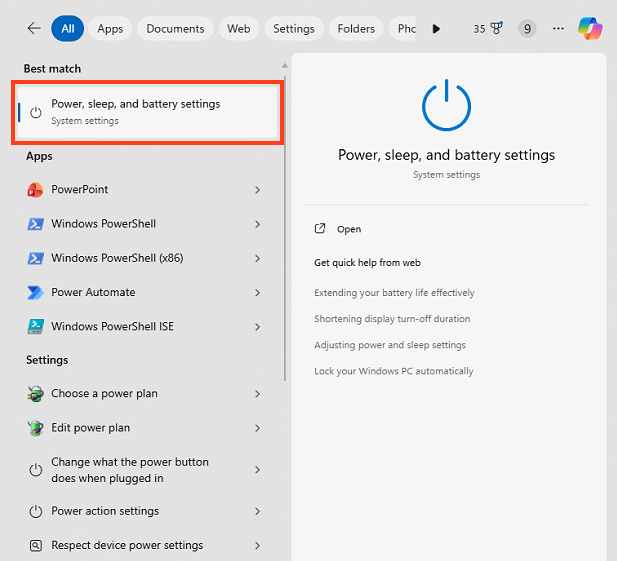Viewport: 617px width, 561px height.
Task: Open Adjusting power and sleep settings link
Action: tap(390, 345)
